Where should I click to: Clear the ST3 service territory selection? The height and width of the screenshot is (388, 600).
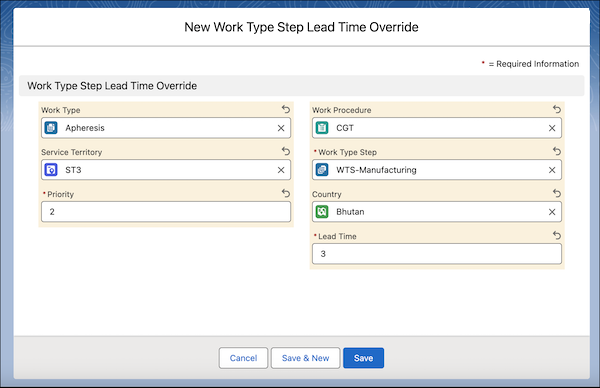coord(281,170)
